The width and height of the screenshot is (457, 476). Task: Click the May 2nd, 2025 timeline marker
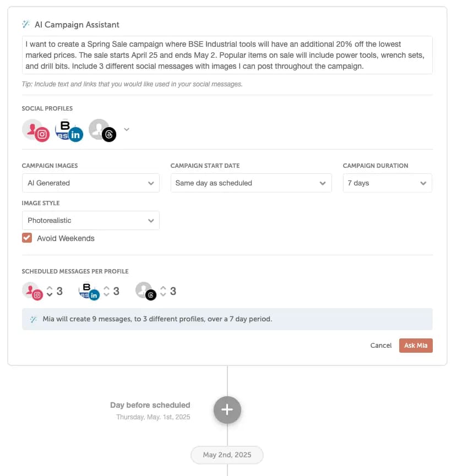[227, 455]
